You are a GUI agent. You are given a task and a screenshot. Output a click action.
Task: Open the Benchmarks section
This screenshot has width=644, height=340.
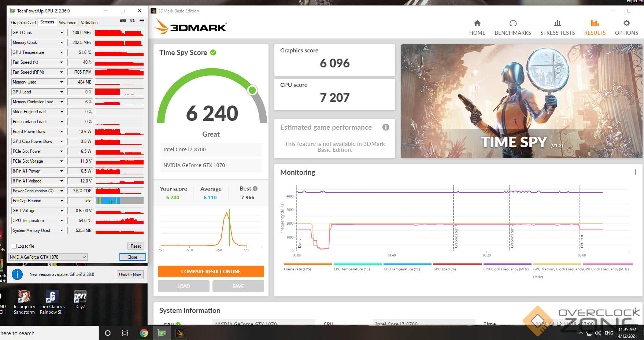(512, 27)
